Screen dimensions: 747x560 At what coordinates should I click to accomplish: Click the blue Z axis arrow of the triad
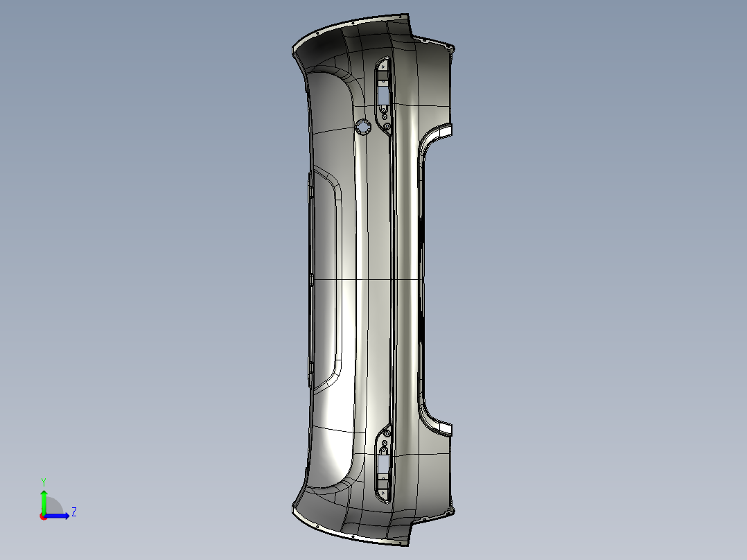tap(57, 516)
